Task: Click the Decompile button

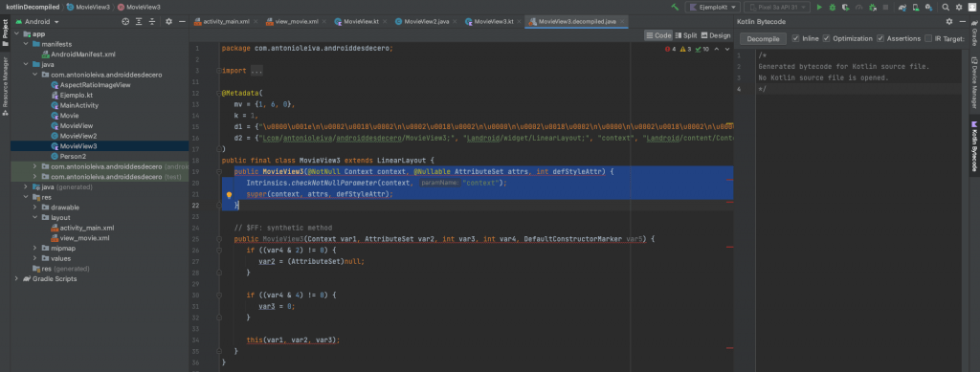Action: pyautogui.click(x=763, y=38)
